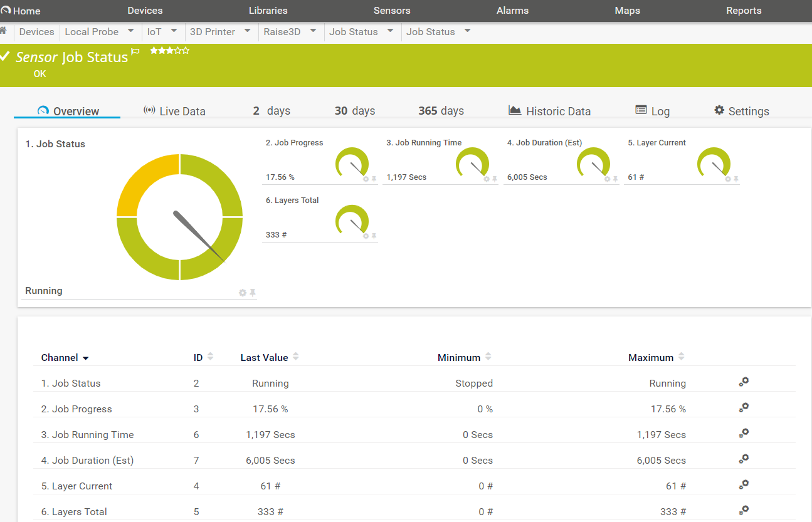Open the 365 days view
This screenshot has height=522, width=812.
click(441, 110)
